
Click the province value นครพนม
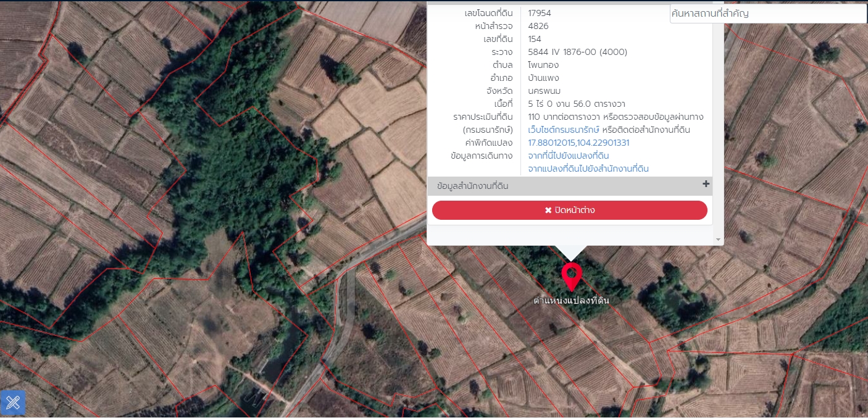[545, 91]
